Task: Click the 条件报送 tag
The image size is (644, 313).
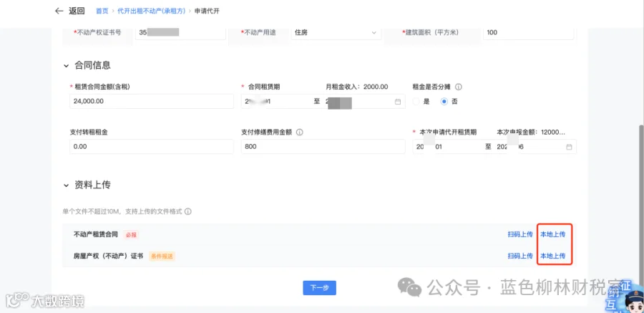Action: click(162, 256)
